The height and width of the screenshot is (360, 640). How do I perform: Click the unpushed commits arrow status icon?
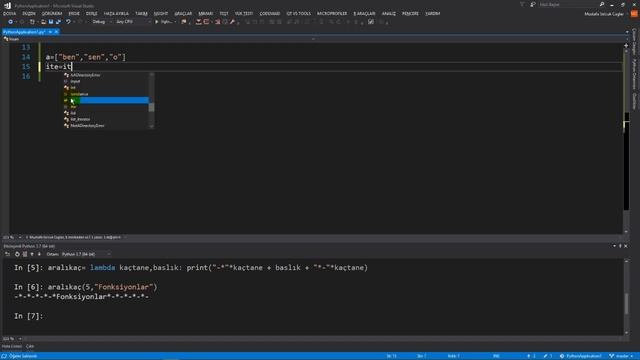531,356
